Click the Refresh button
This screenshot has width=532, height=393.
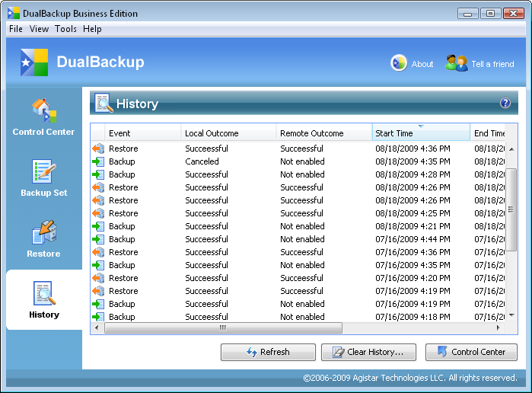pos(268,352)
